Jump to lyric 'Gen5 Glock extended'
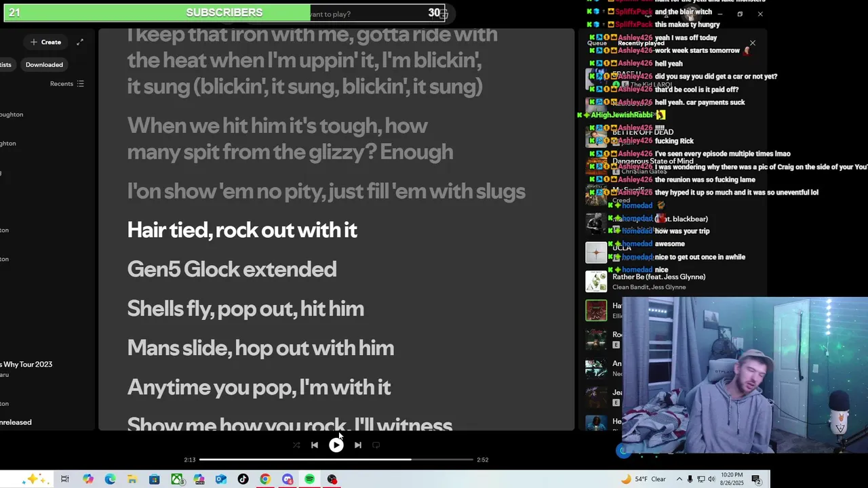The height and width of the screenshot is (488, 868). [232, 269]
